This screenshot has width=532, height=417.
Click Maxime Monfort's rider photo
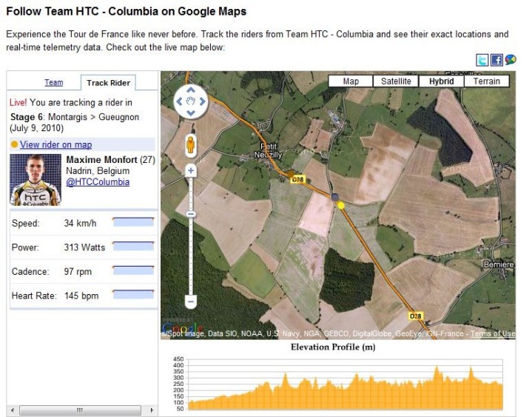coord(36,180)
